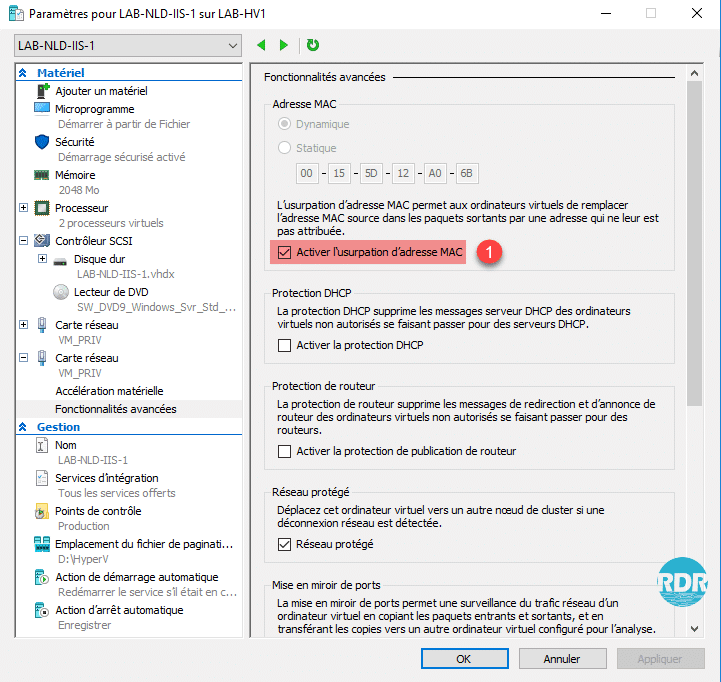This screenshot has height=682, width=721.
Task: Click the Services d'intégration icon
Action: point(41,478)
